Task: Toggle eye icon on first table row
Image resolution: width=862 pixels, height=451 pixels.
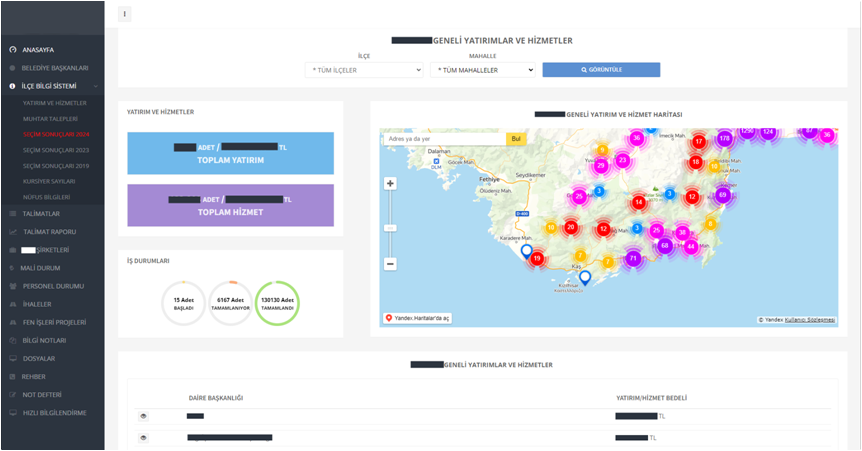Action: pos(144,415)
